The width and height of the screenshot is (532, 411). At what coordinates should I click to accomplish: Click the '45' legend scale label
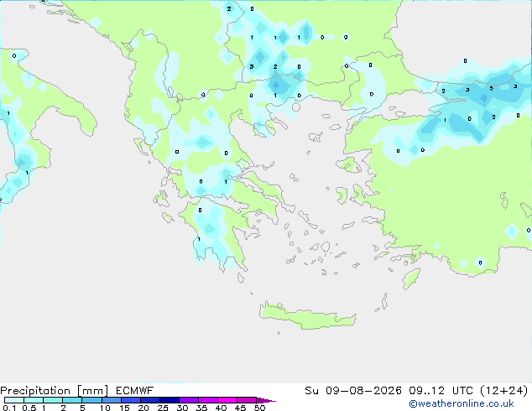(240, 408)
